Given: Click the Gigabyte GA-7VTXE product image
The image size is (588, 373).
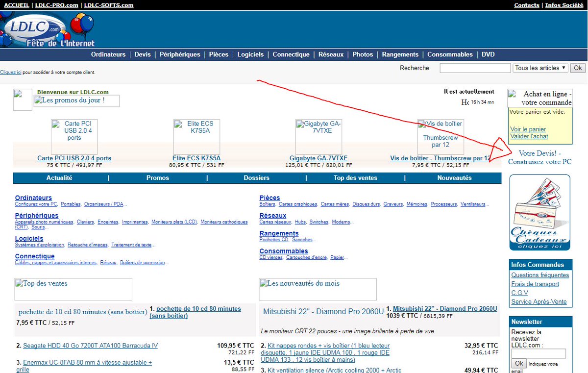Looking at the screenshot, I should pyautogui.click(x=318, y=137).
